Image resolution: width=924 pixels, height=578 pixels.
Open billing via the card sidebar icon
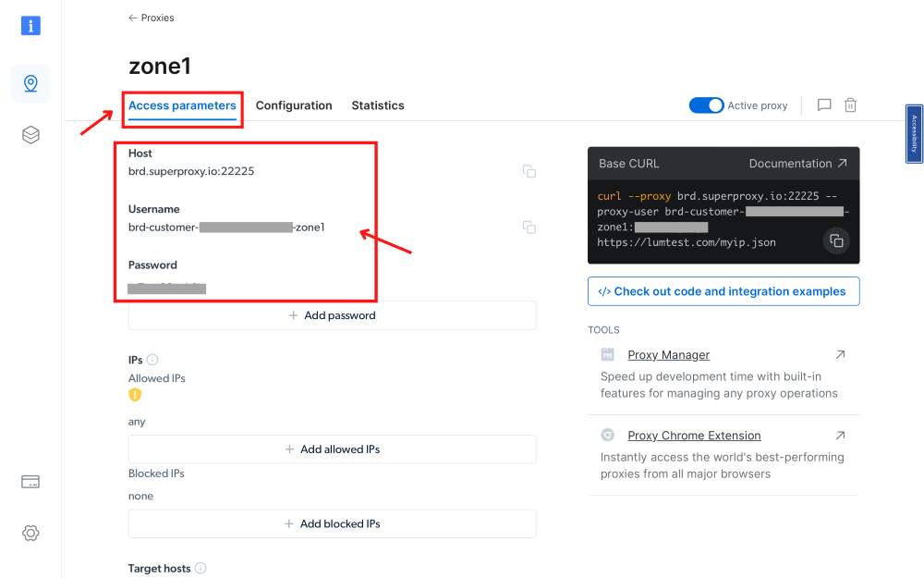pos(30,481)
